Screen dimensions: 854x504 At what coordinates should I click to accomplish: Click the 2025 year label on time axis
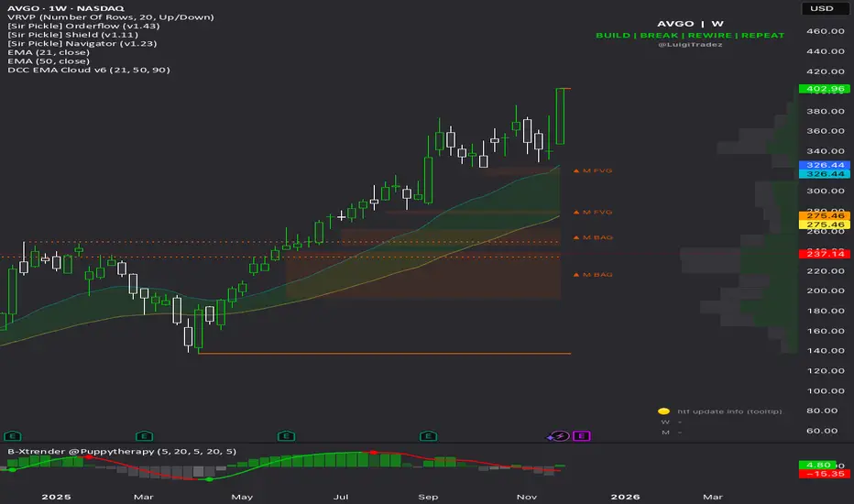coord(56,497)
